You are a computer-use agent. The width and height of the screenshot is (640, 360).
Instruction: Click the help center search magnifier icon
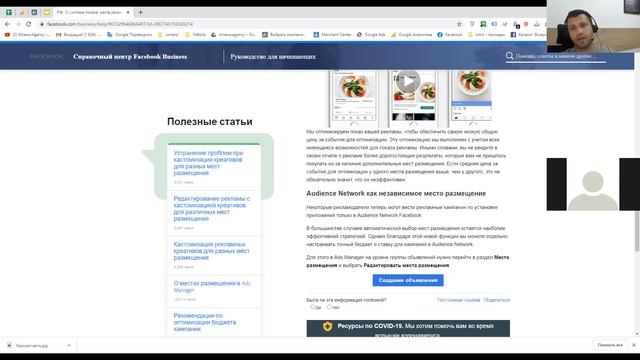(x=509, y=56)
